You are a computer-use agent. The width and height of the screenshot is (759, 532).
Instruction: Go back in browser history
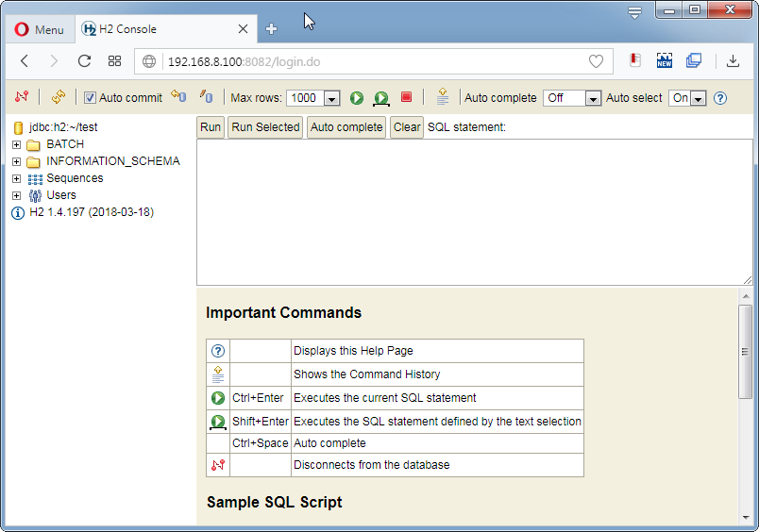pyautogui.click(x=25, y=61)
